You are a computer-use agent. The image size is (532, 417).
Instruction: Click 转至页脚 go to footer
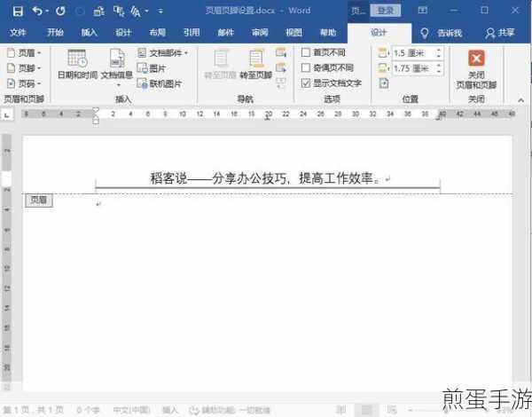pyautogui.click(x=256, y=65)
